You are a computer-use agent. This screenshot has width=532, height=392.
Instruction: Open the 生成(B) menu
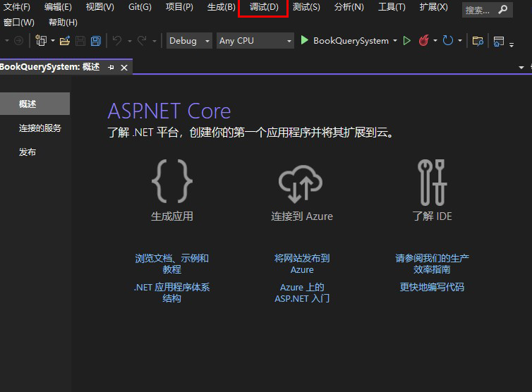coord(222,7)
